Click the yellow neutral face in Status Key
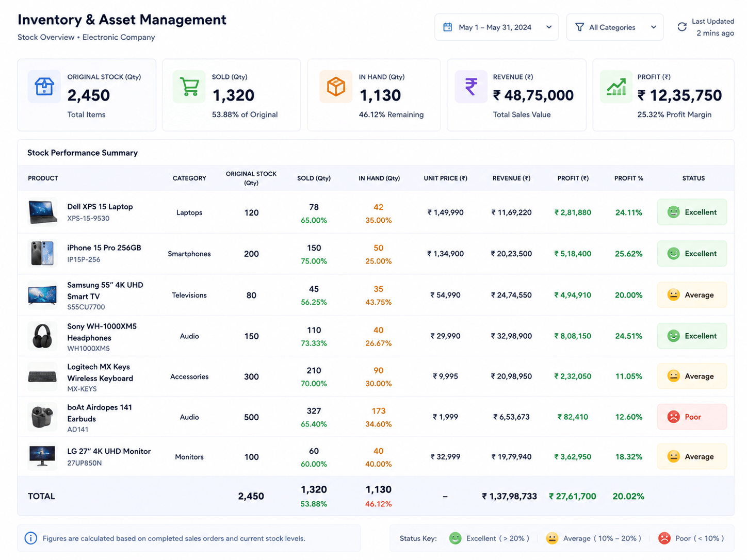Viewport: 747px width, 560px height. pyautogui.click(x=552, y=538)
